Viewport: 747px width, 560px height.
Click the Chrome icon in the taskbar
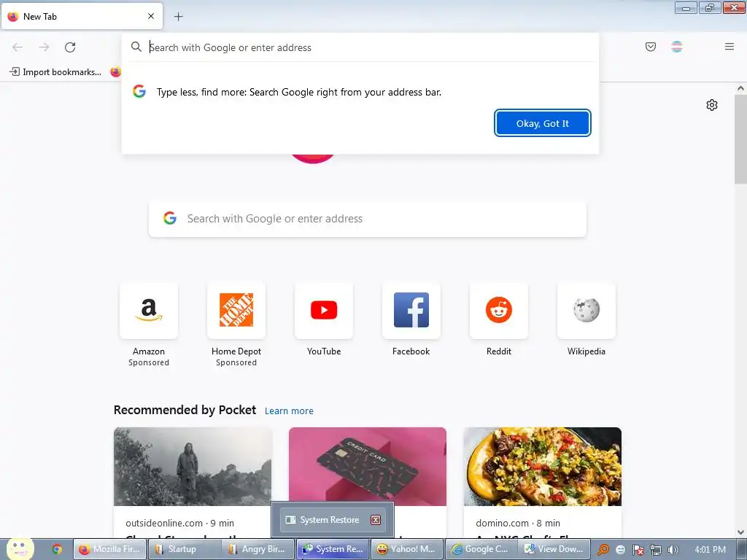(57, 549)
